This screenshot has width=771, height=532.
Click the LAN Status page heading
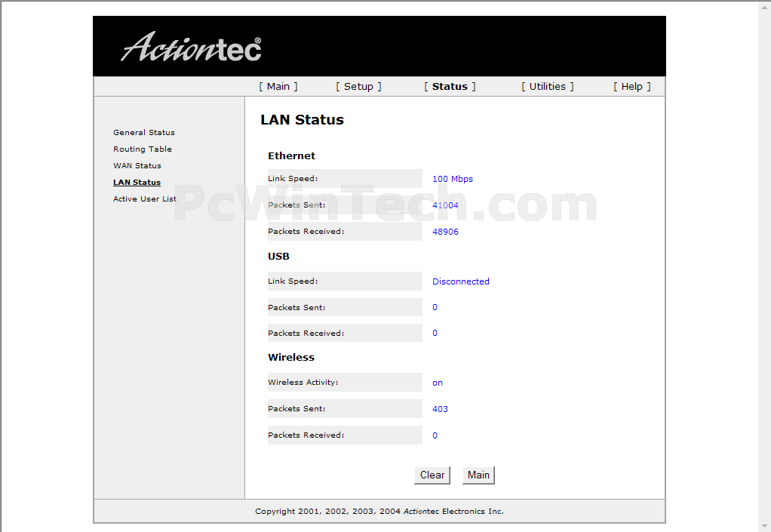302,119
